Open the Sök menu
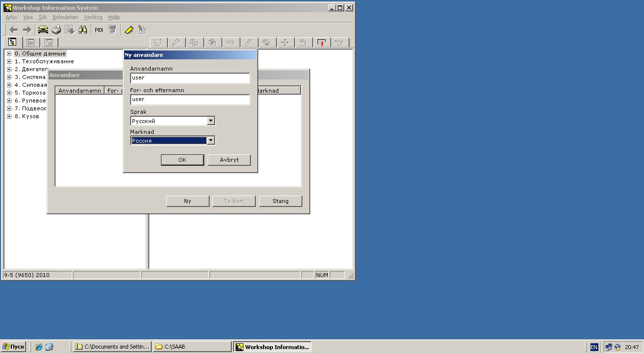The width and height of the screenshot is (644, 354). coord(43,17)
